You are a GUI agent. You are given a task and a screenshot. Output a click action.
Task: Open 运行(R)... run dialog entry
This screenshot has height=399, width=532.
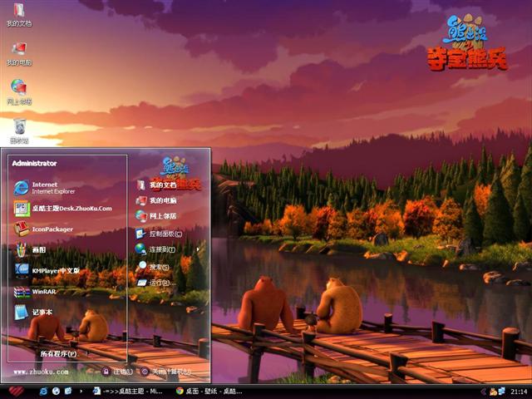[x=156, y=283]
